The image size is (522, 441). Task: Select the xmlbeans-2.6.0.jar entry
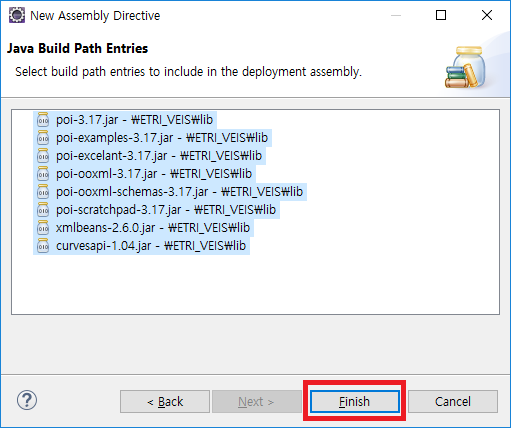tap(144, 228)
